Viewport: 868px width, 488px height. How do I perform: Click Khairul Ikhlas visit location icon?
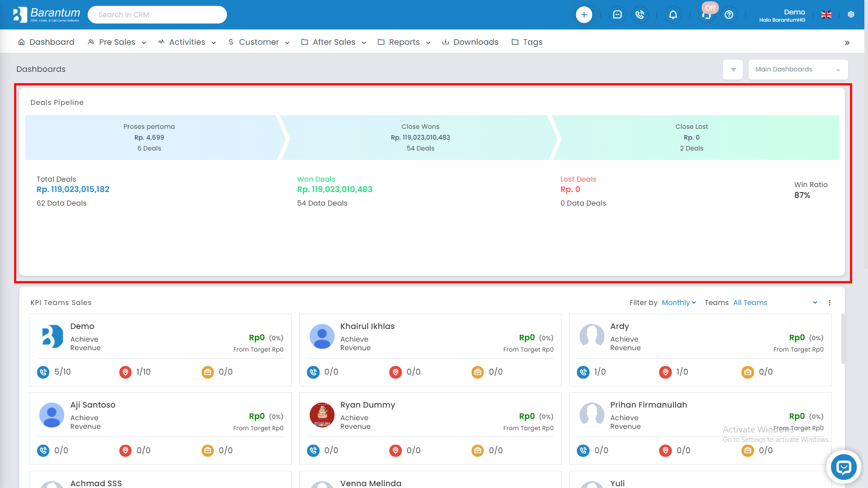click(x=395, y=372)
